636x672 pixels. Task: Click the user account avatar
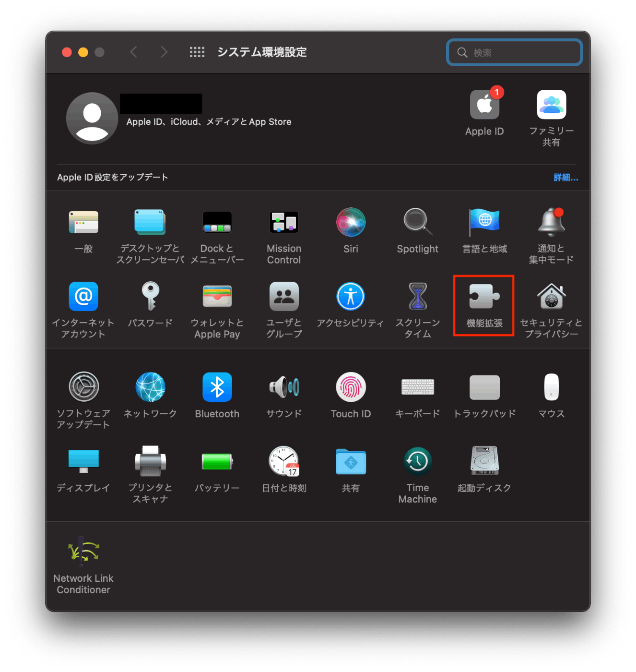tap(92, 118)
